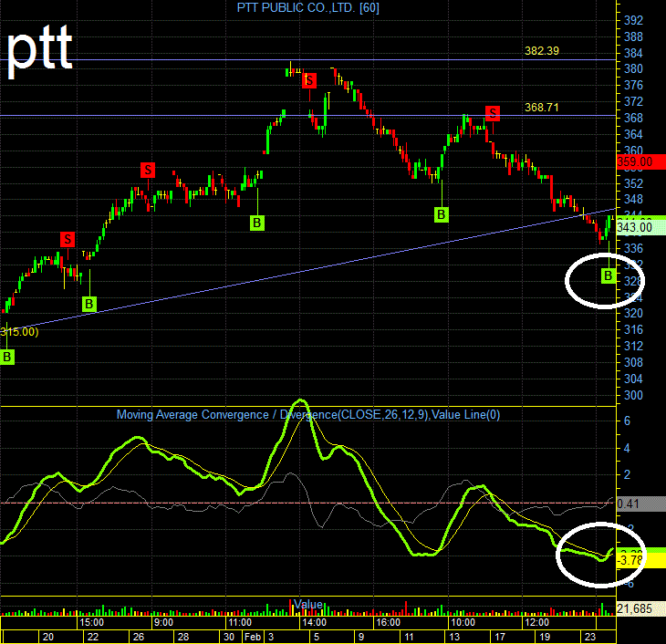This screenshot has height=644, width=666.
Task: Select date 17 on the date axis
Action: click(500, 638)
